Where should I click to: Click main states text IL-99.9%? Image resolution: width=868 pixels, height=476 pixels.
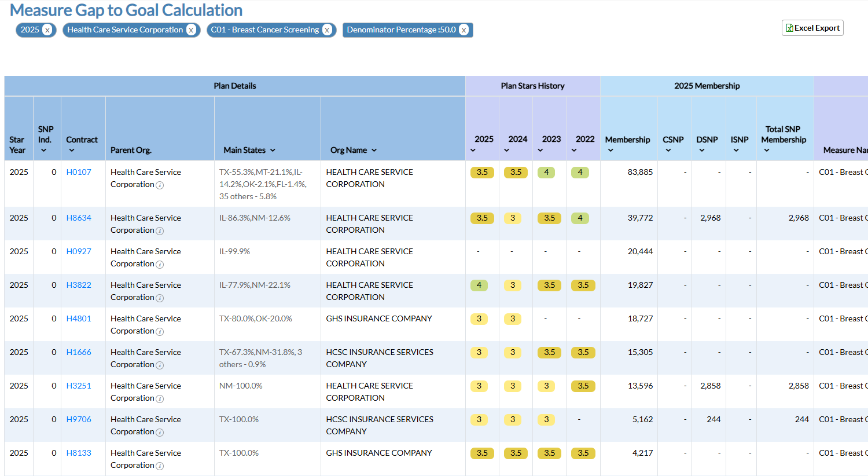tap(234, 251)
